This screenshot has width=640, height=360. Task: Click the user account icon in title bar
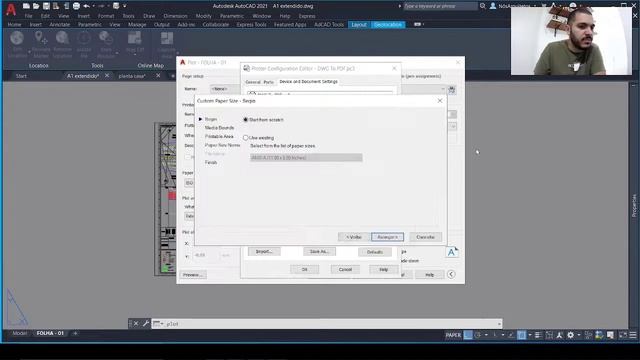click(493, 6)
